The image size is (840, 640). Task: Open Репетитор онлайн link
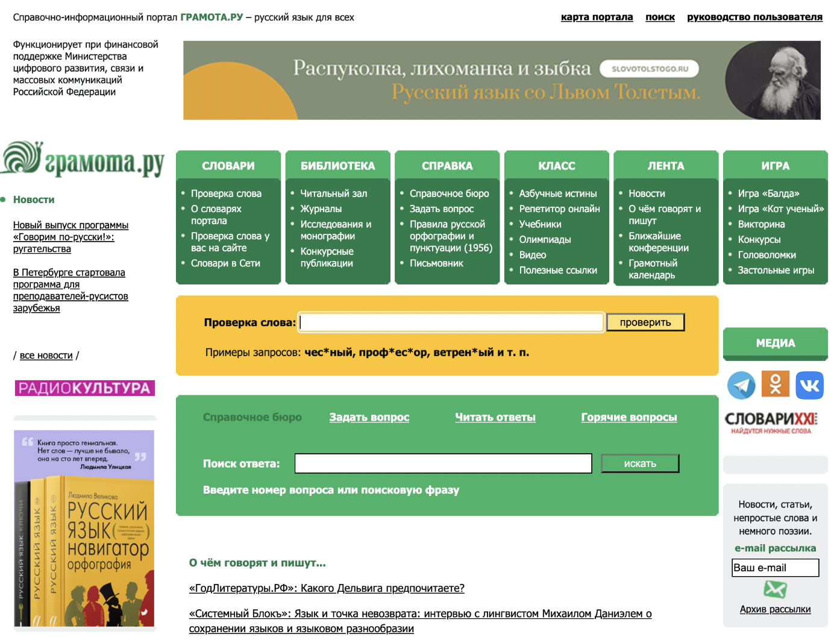point(560,209)
